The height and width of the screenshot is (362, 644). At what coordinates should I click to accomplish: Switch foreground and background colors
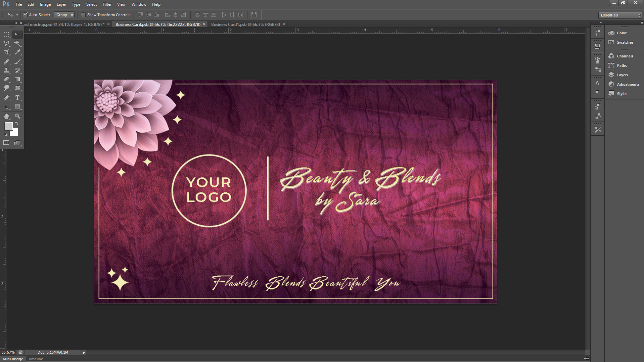(17, 124)
